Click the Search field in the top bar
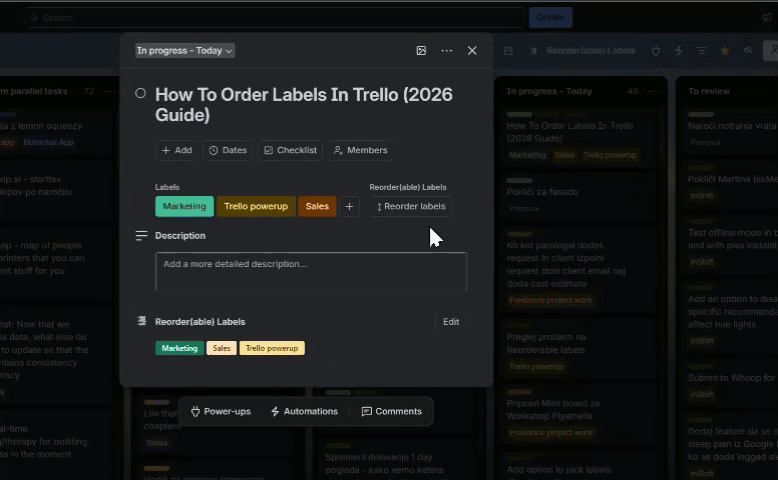This screenshot has height=480, width=778. 275,18
